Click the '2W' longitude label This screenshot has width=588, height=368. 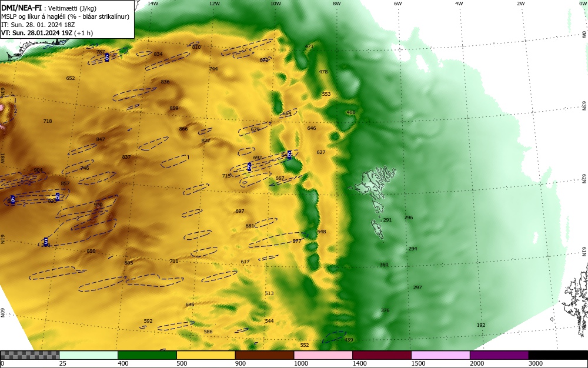[x=520, y=4]
